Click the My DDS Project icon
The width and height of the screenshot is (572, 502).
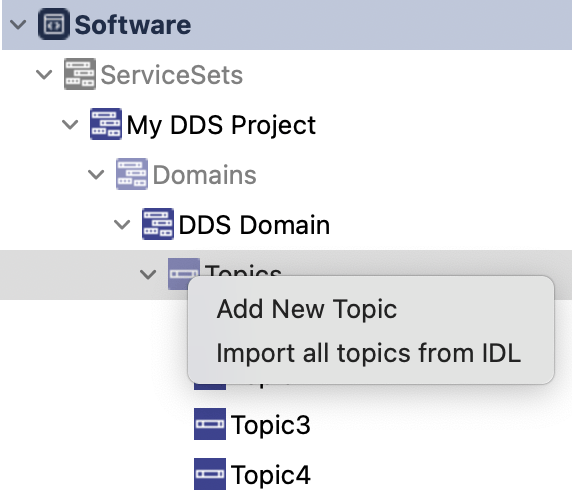[106, 124]
